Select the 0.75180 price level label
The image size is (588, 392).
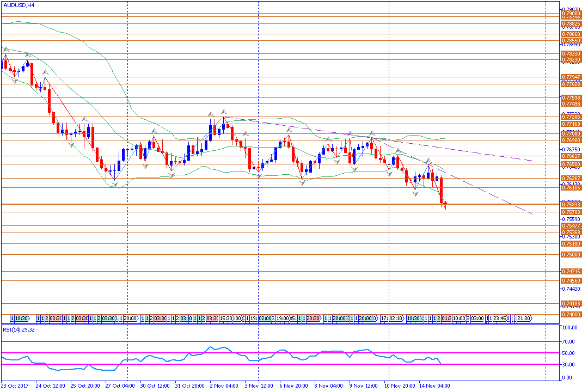point(571,244)
